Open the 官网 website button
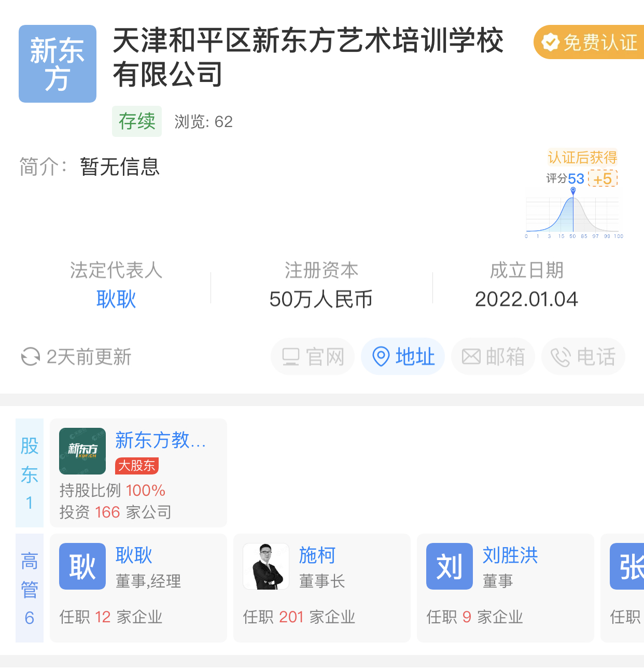This screenshot has height=670, width=644. click(x=313, y=357)
